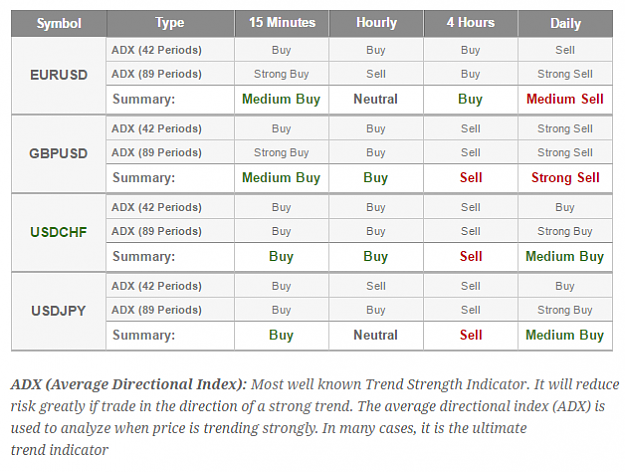The image size is (625, 472).
Task: Click the ADX (Average Directional Index) heading text
Action: coord(129,384)
